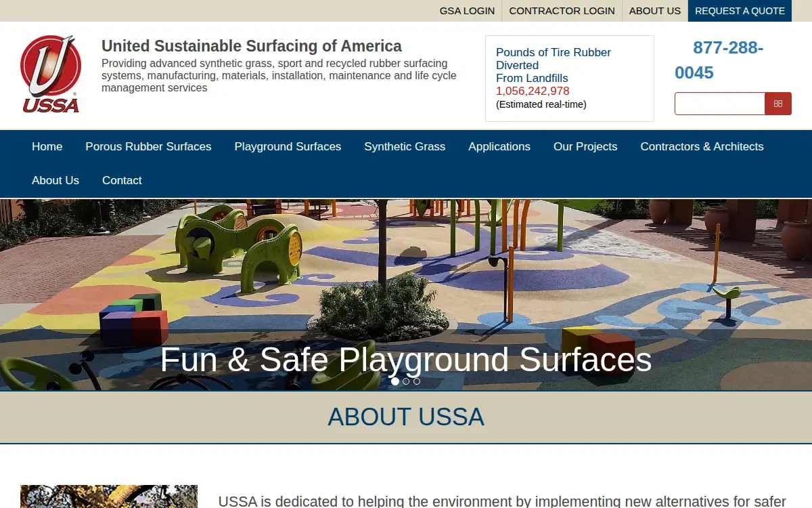Open the Contractor Login link
812x508 pixels.
click(562, 11)
